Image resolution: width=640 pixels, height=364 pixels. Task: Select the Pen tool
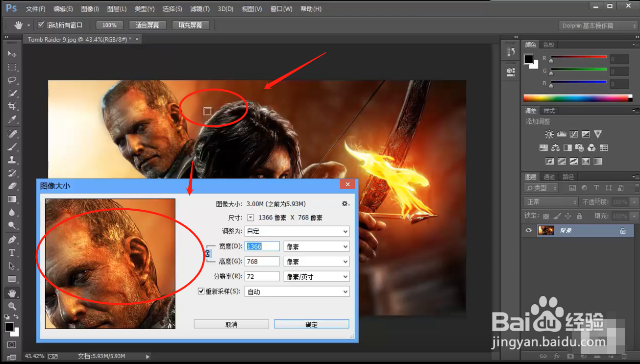point(12,240)
